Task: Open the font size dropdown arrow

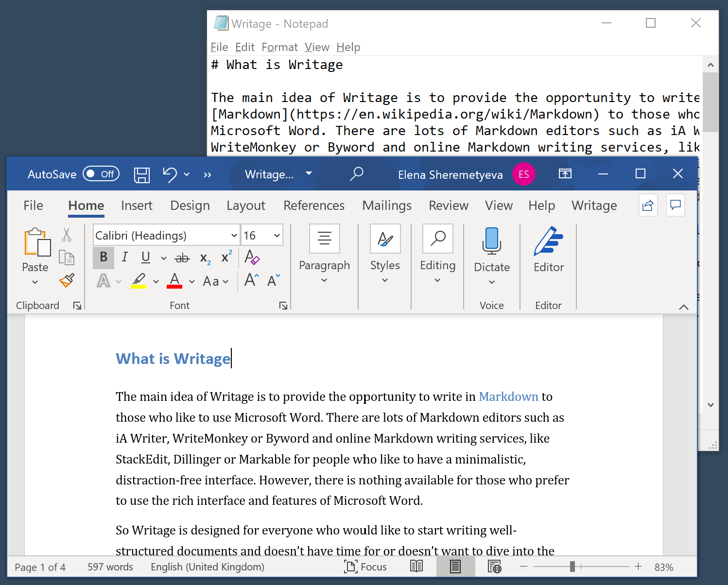Action: 277,236
